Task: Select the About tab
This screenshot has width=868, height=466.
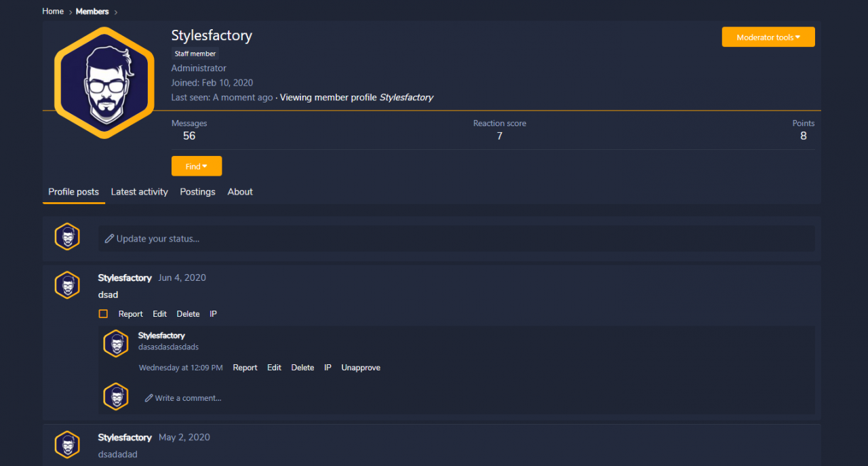Action: 240,192
